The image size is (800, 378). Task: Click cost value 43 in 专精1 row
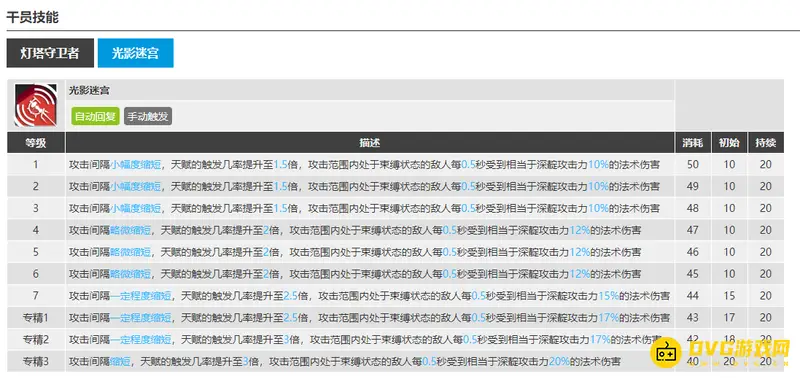pos(692,318)
